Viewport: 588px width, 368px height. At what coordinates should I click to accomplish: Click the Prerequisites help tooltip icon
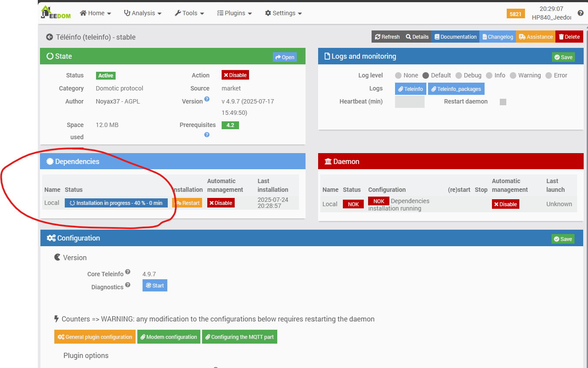(207, 135)
